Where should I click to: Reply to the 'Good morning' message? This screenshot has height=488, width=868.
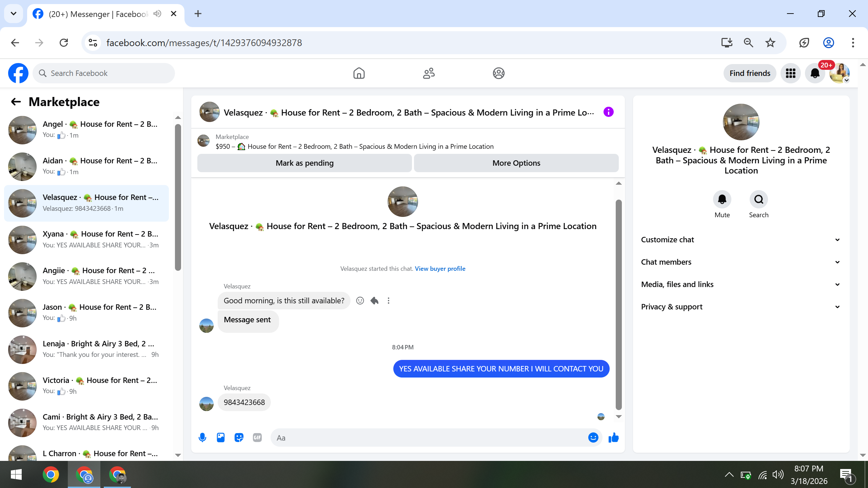click(374, 301)
